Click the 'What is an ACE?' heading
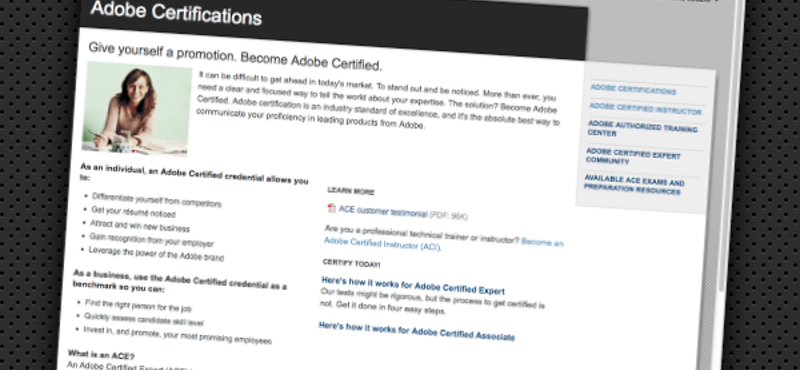800x370 pixels. click(101, 355)
